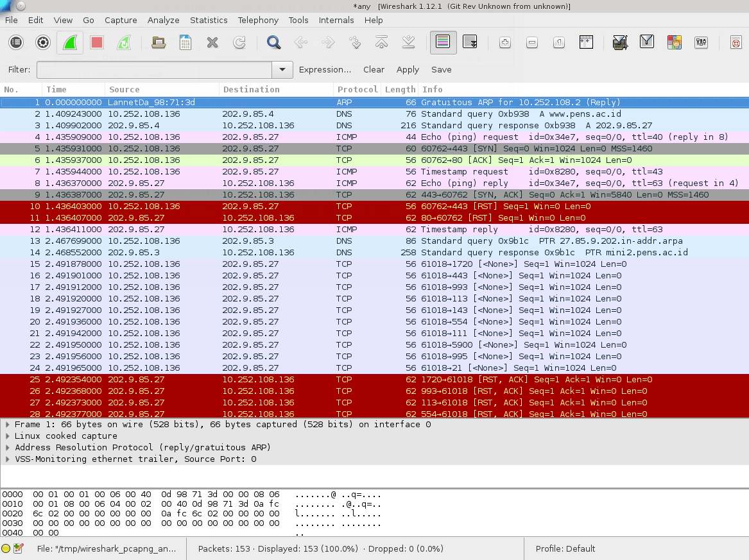Sort by the Destination column header

[276, 89]
